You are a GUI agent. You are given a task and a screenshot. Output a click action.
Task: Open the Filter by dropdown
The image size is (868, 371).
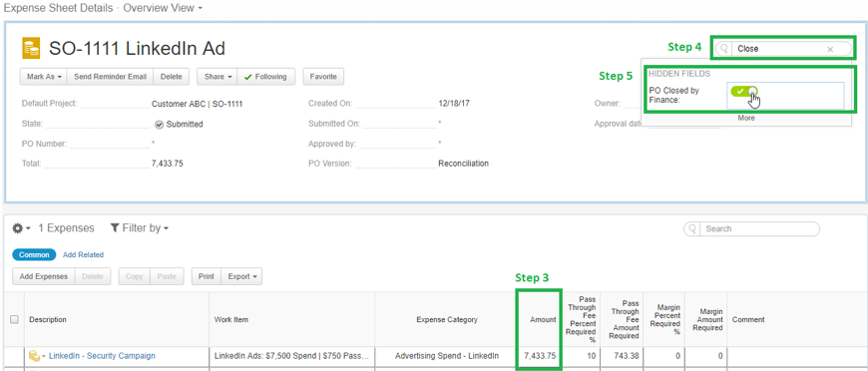140,228
